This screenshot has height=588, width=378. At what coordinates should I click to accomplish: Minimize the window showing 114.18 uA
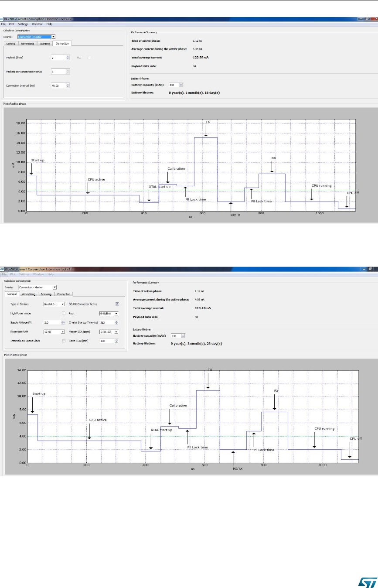[x=364, y=269]
